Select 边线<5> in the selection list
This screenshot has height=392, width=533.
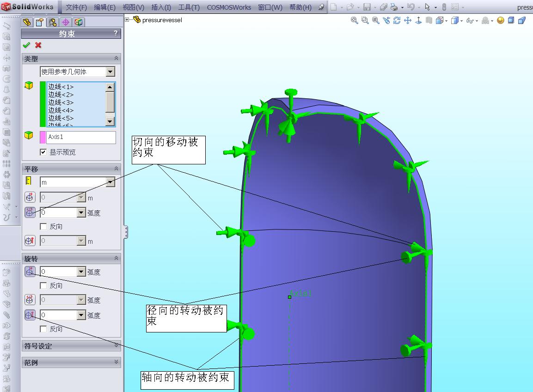tap(61, 118)
